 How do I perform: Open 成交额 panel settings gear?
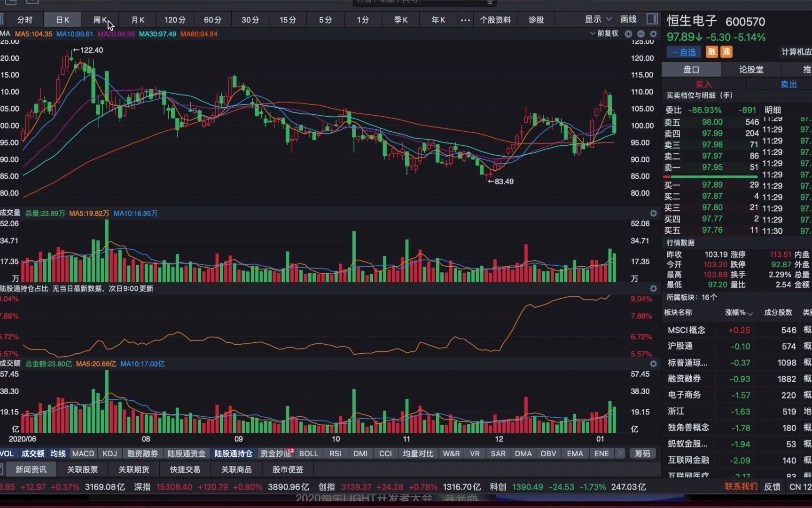653,364
